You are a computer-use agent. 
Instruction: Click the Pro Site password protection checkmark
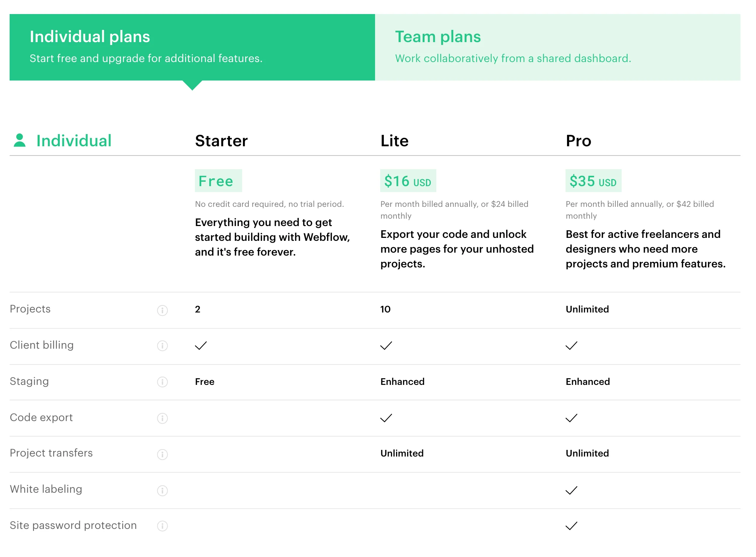(571, 526)
